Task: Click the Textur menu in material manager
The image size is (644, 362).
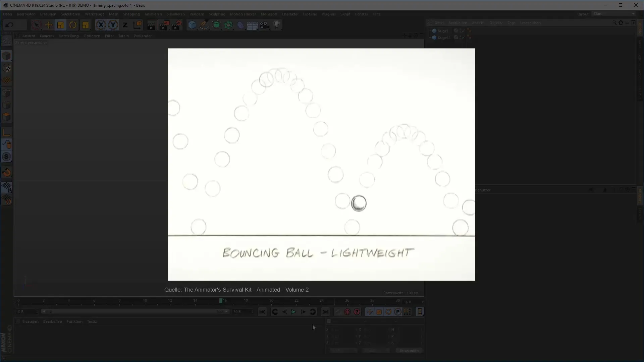Action: coord(92,321)
